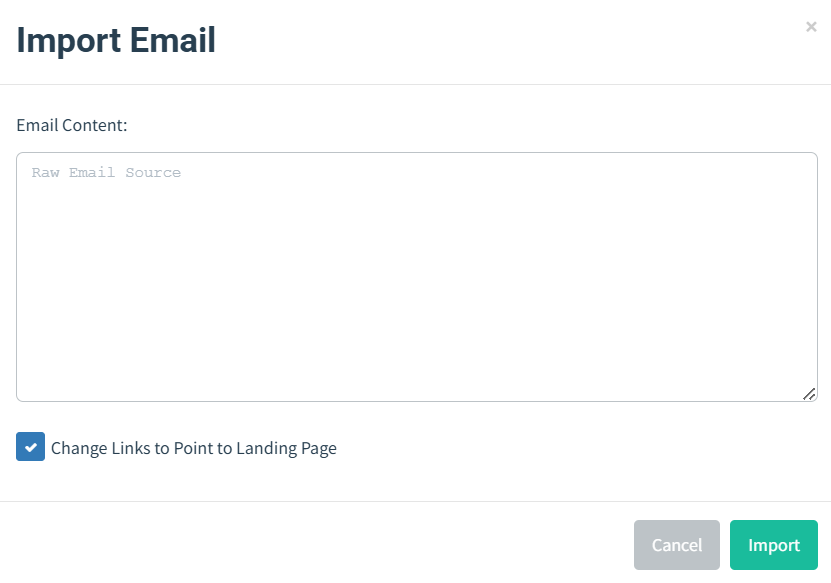Click the word 'Email' in the dialog title

tap(173, 40)
